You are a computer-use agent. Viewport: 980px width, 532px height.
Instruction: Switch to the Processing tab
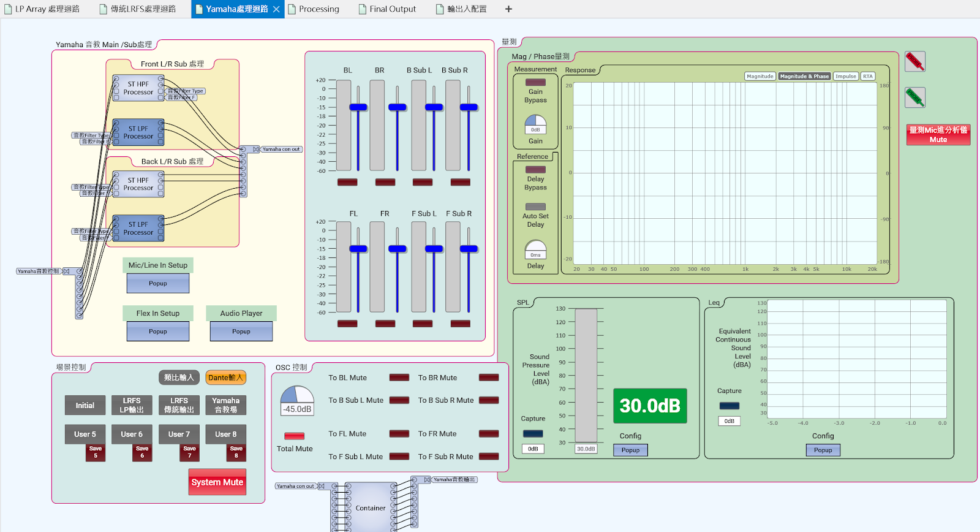(319, 9)
